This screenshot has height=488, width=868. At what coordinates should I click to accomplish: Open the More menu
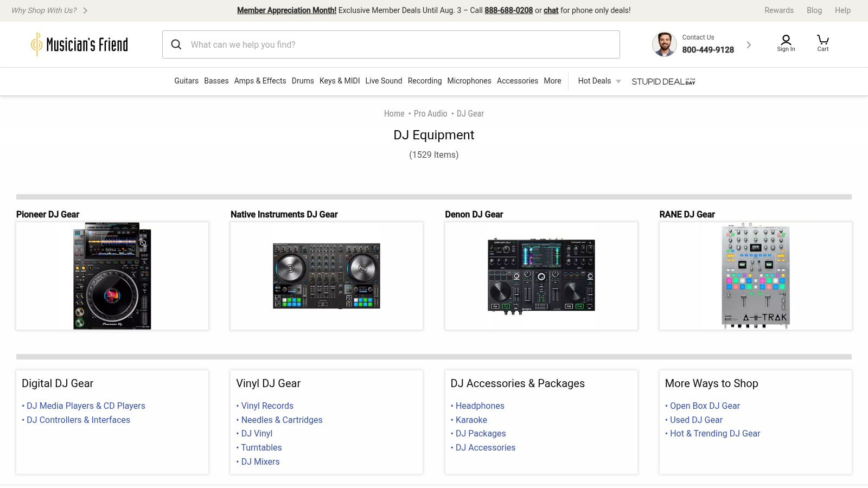click(x=552, y=81)
